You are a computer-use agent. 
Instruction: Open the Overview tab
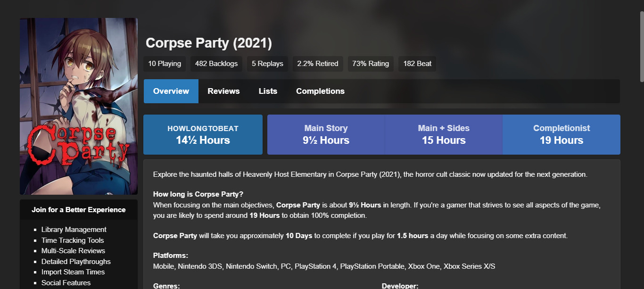171,91
